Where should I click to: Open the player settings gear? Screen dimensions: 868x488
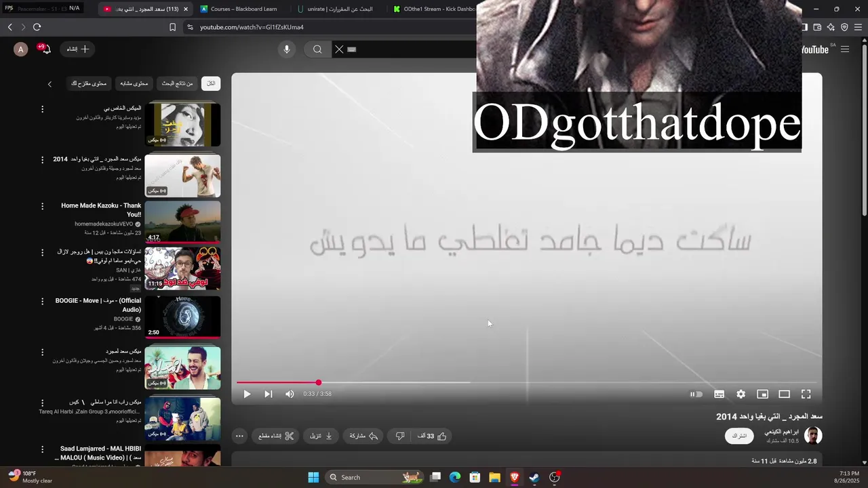tap(741, 394)
